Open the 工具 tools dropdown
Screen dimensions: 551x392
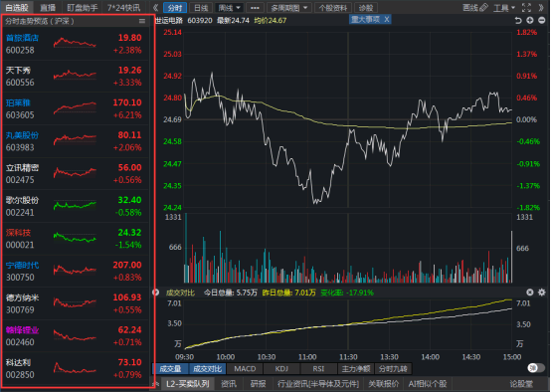tap(504, 8)
